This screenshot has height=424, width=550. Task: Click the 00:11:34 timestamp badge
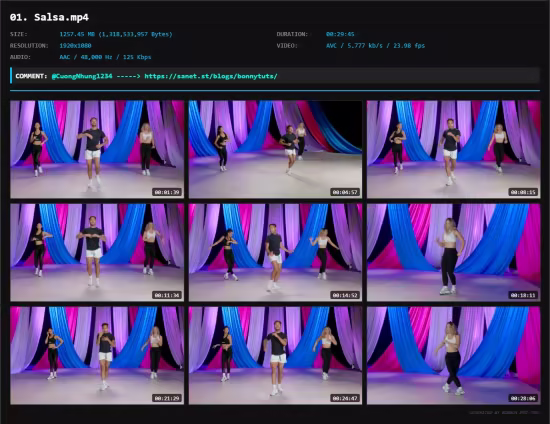click(x=167, y=295)
